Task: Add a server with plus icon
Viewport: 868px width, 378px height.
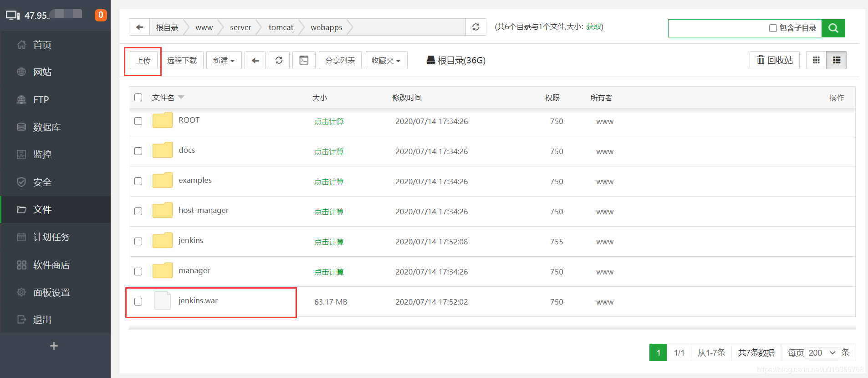Action: click(x=54, y=346)
